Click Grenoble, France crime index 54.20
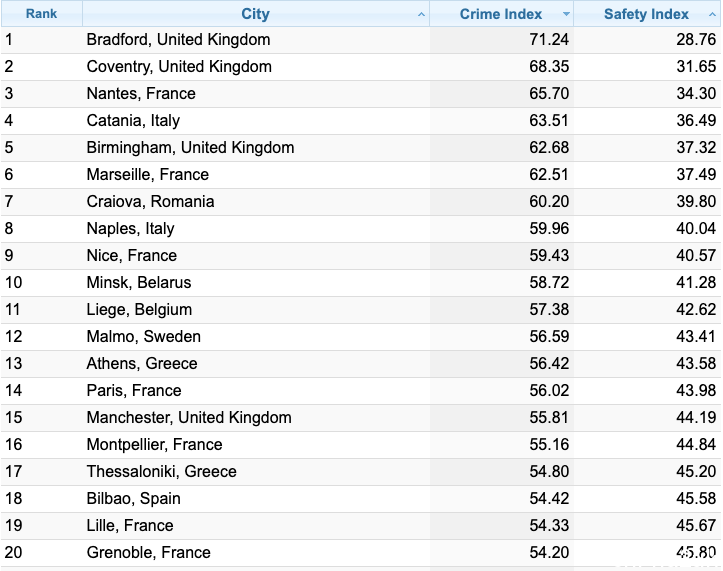 click(549, 553)
